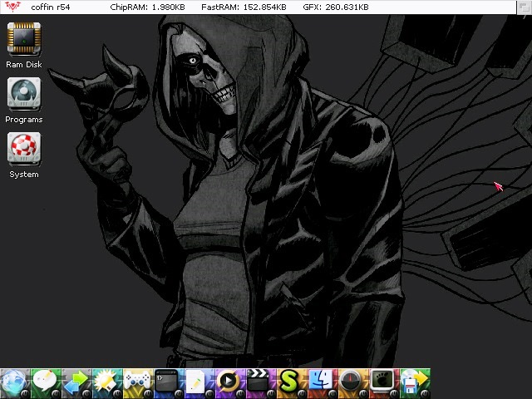Launch the Mac Finder face dock icon
This screenshot has width=532, height=399.
click(x=323, y=383)
